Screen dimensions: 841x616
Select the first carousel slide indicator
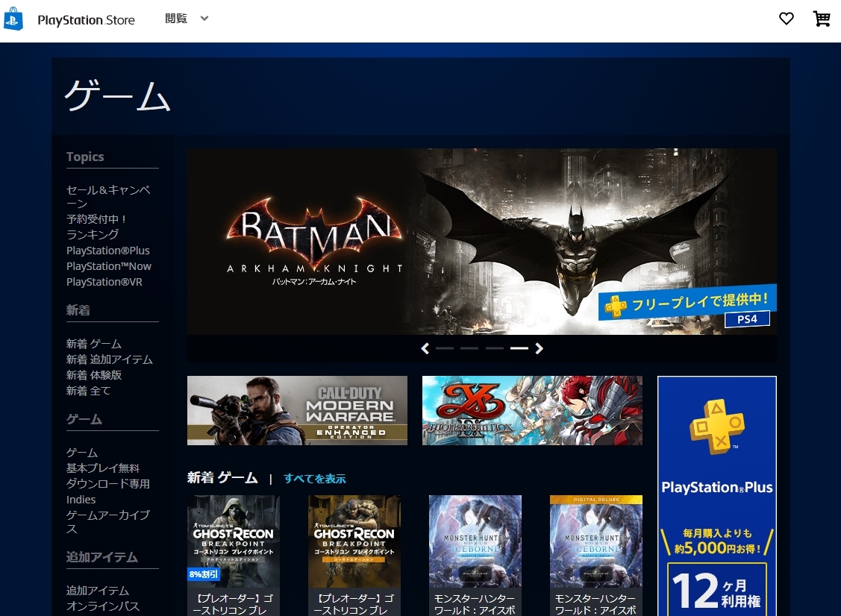[x=444, y=348]
